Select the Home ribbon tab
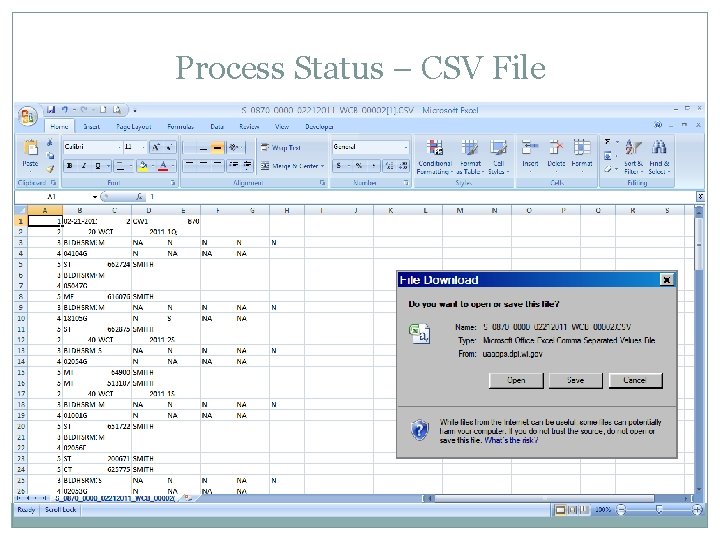720x540 pixels. (x=59, y=126)
